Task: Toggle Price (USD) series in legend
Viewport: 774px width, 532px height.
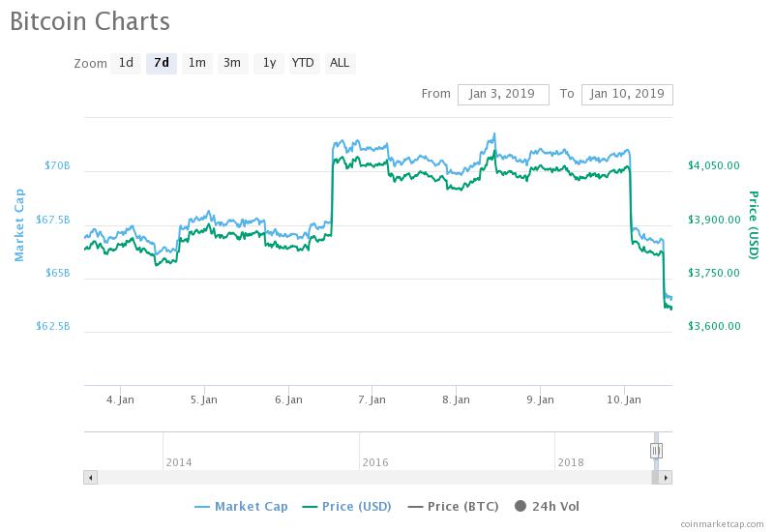Action: pyautogui.click(x=346, y=506)
